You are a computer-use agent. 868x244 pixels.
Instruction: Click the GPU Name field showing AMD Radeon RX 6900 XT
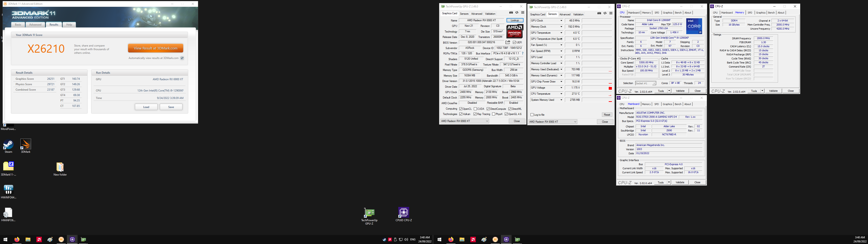coord(481,20)
